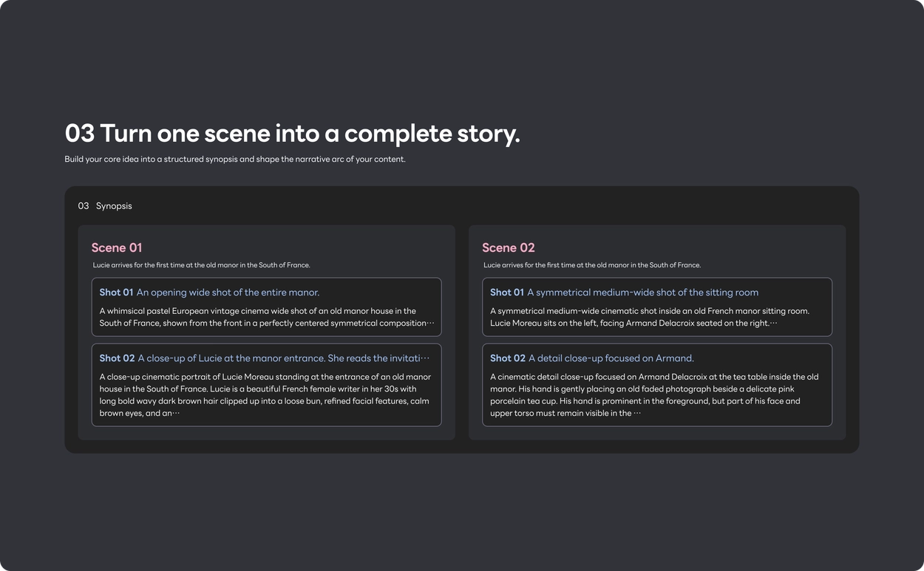Select the '03 Synopsis' panel label
The image size is (924, 571).
coord(105,206)
